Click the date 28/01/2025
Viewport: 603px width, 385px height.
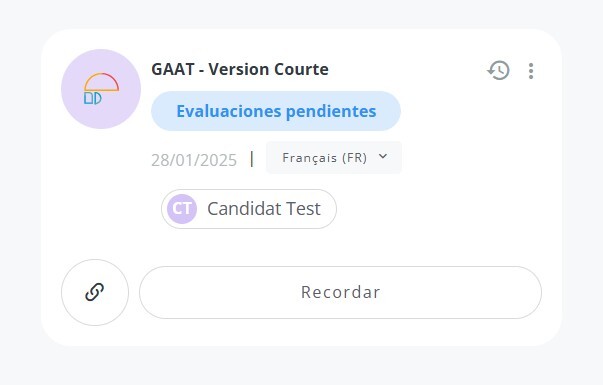(x=194, y=160)
